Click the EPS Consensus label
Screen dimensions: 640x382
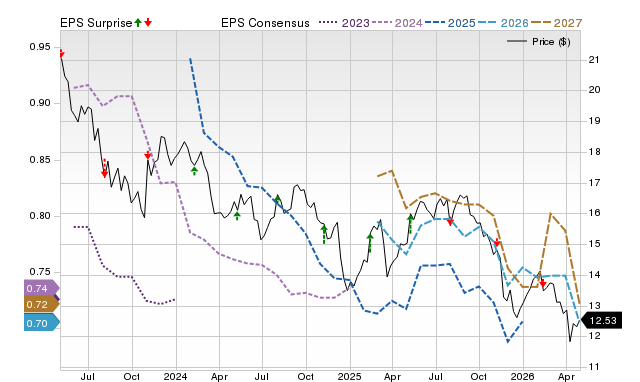(265, 23)
